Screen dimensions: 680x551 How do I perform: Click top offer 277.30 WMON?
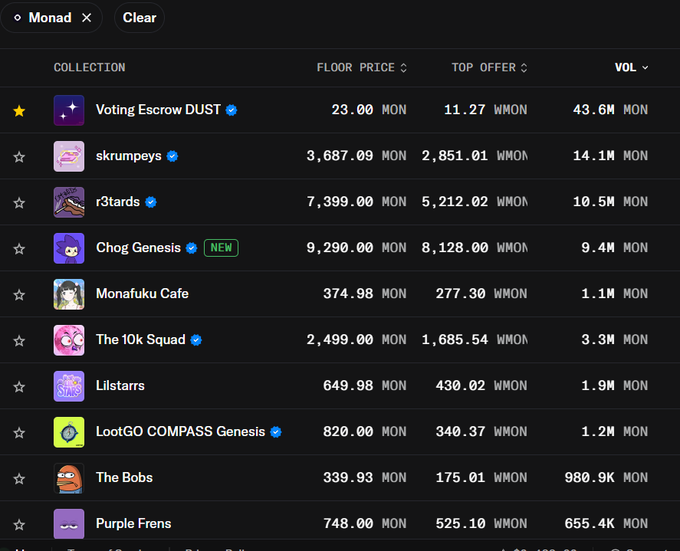pyautogui.click(x=481, y=293)
